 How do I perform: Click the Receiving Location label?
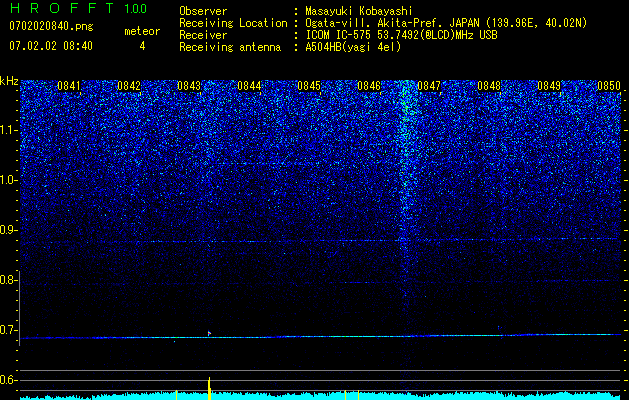[x=233, y=23]
